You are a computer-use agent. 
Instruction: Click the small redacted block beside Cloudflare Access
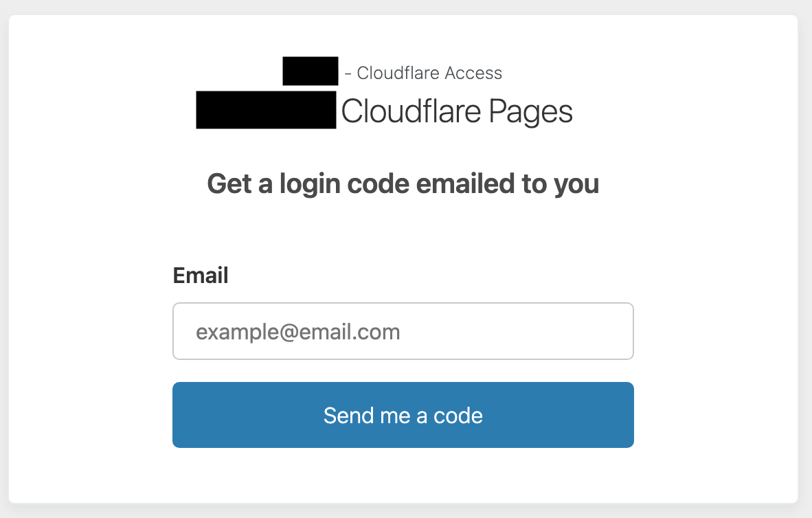311,71
